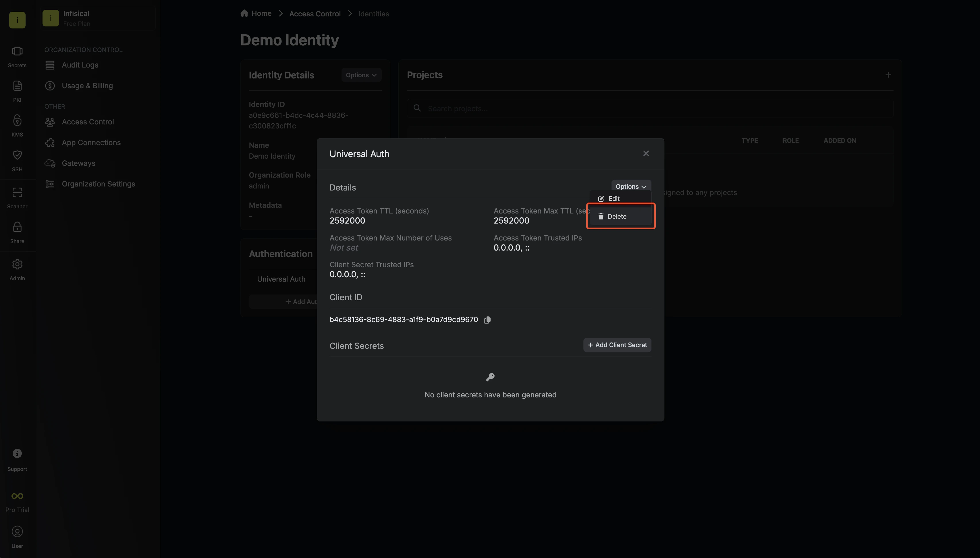The image size is (980, 558).
Task: Click Client ID b4c58136-8c69-4883-a1f9-b0a7d9cd9670
Action: point(404,320)
